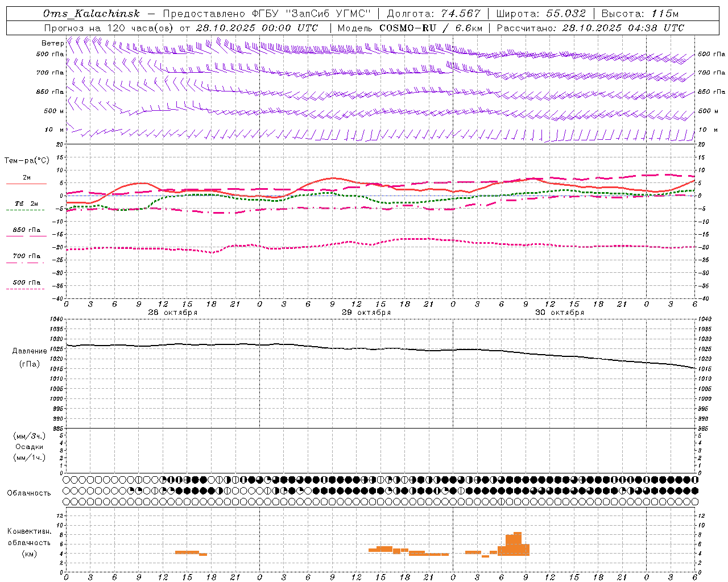Screen dimensions: 728x582
Task: Click the "30 октября" date label
Action: 560,313
